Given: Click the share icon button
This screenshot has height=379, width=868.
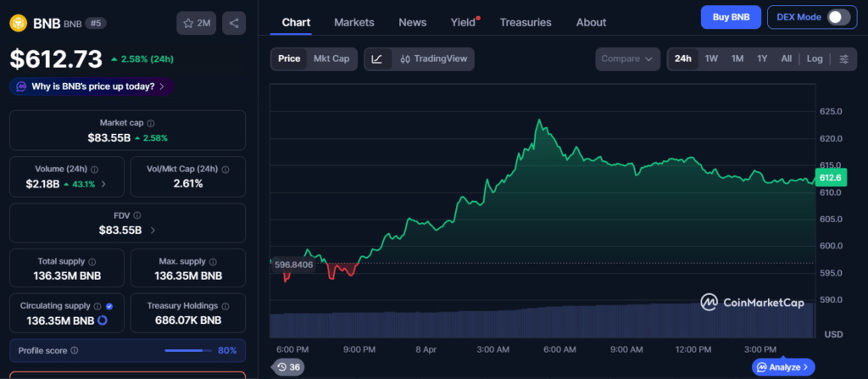Looking at the screenshot, I should [x=234, y=23].
